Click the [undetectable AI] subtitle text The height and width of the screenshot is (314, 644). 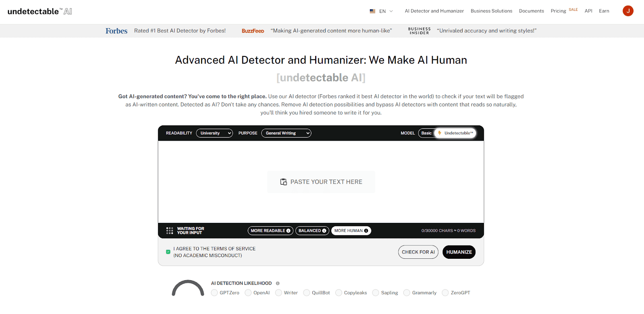click(321, 77)
